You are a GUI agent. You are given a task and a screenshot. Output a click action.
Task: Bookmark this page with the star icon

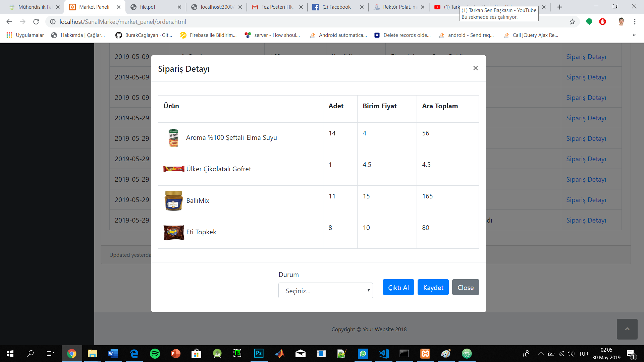572,21
